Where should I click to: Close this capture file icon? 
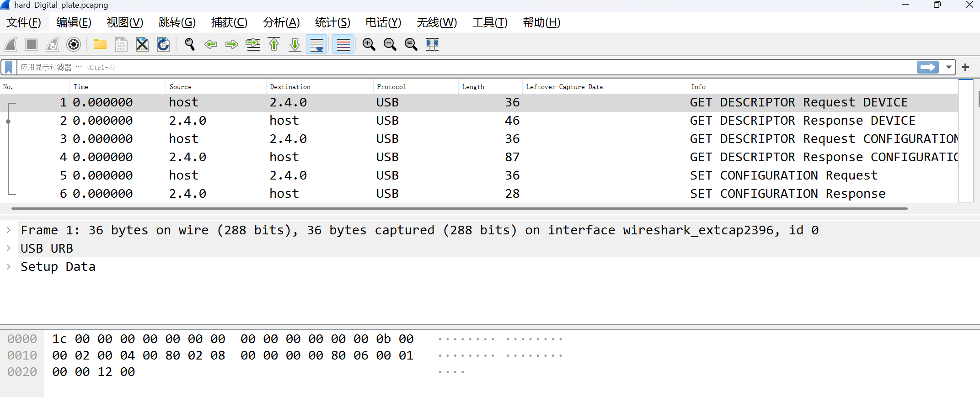(142, 44)
